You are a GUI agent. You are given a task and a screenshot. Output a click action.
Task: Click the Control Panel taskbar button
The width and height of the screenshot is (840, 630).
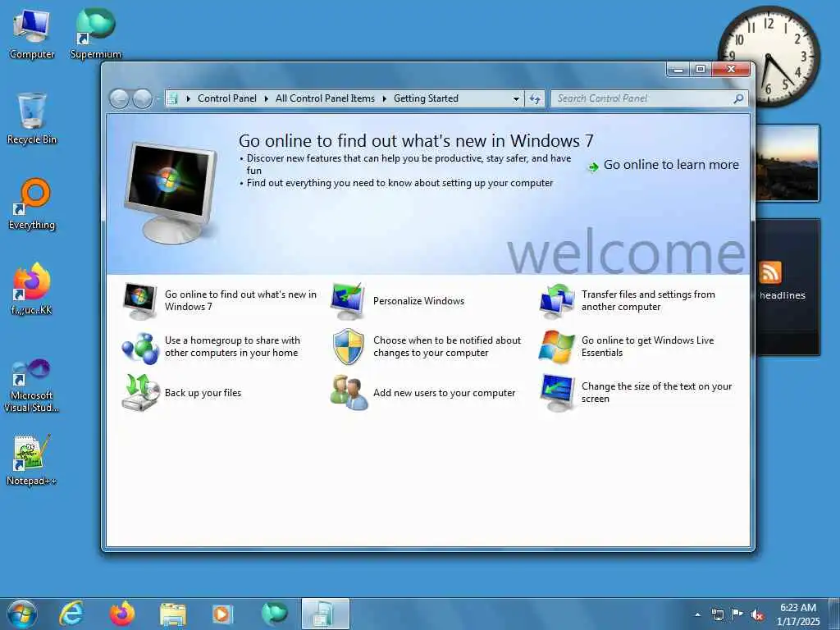point(325,614)
